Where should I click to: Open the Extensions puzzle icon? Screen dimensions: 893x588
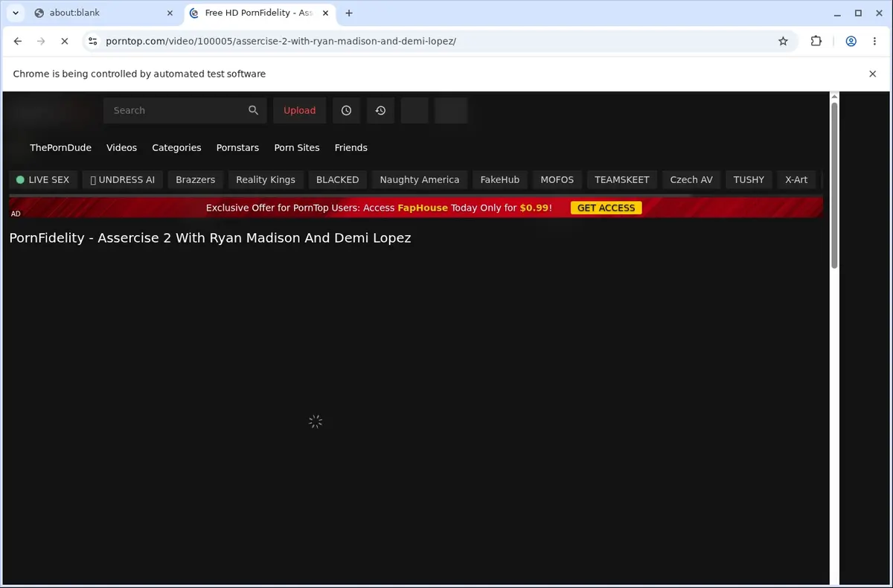point(816,41)
